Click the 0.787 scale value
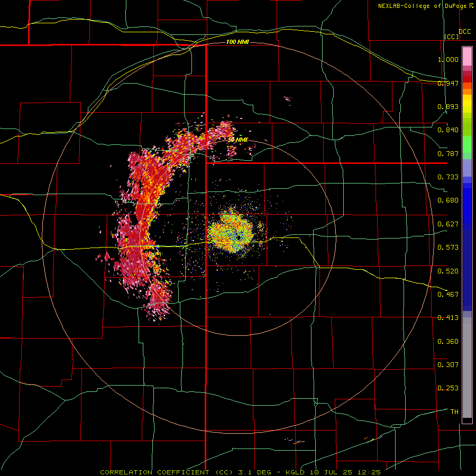 448,153
